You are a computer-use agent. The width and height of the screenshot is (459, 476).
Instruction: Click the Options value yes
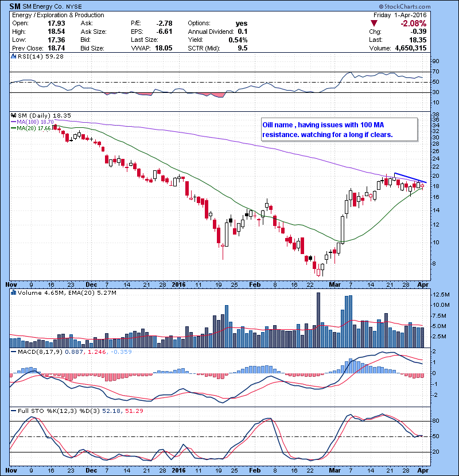[x=242, y=24]
